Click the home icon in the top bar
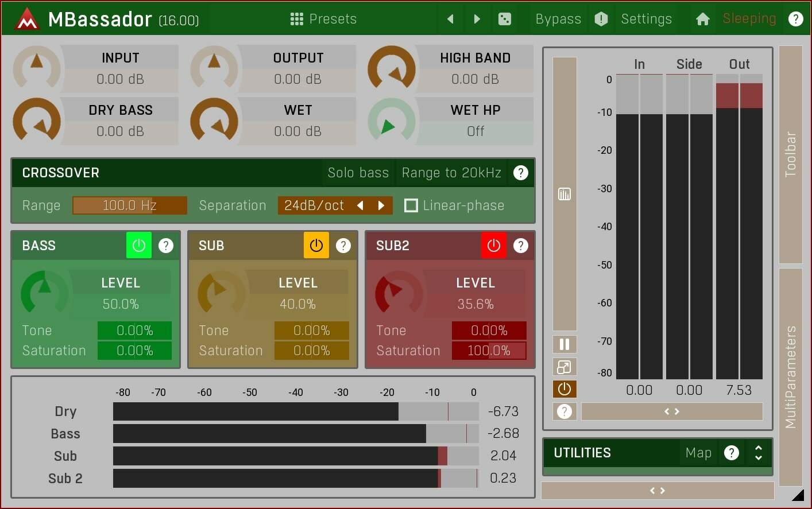Viewport: 812px width, 509px height. coord(702,18)
